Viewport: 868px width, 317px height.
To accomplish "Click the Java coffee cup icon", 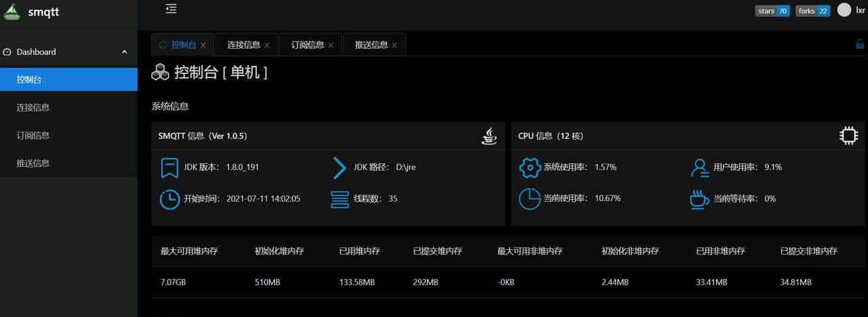I will 489,136.
